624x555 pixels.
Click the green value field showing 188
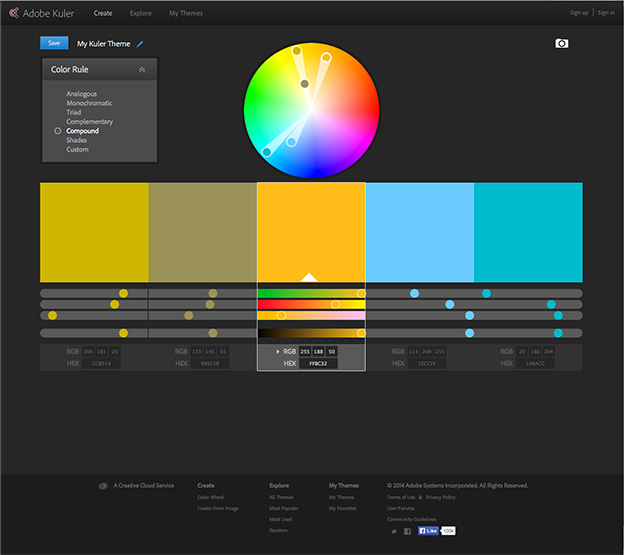tap(318, 351)
